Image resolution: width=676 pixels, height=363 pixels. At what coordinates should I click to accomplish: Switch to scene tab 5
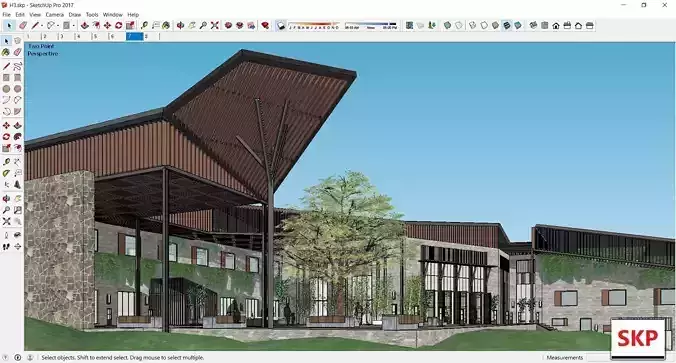pyautogui.click(x=100, y=37)
